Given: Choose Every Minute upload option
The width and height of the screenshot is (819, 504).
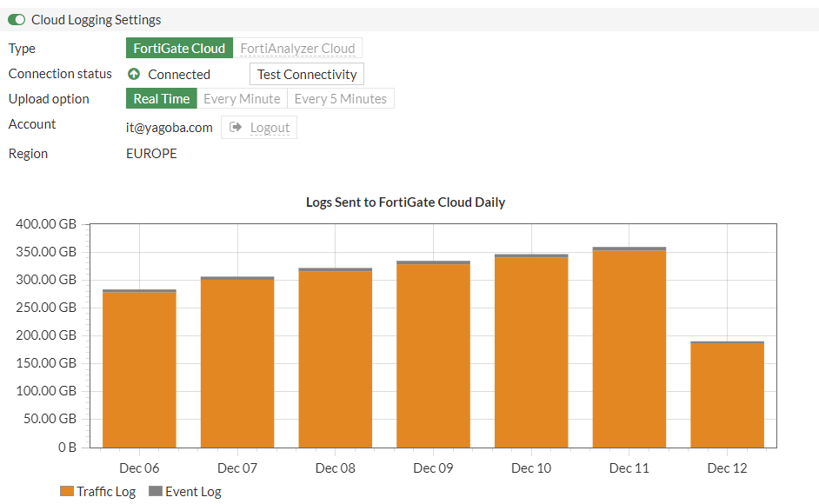Looking at the screenshot, I should coord(242,99).
